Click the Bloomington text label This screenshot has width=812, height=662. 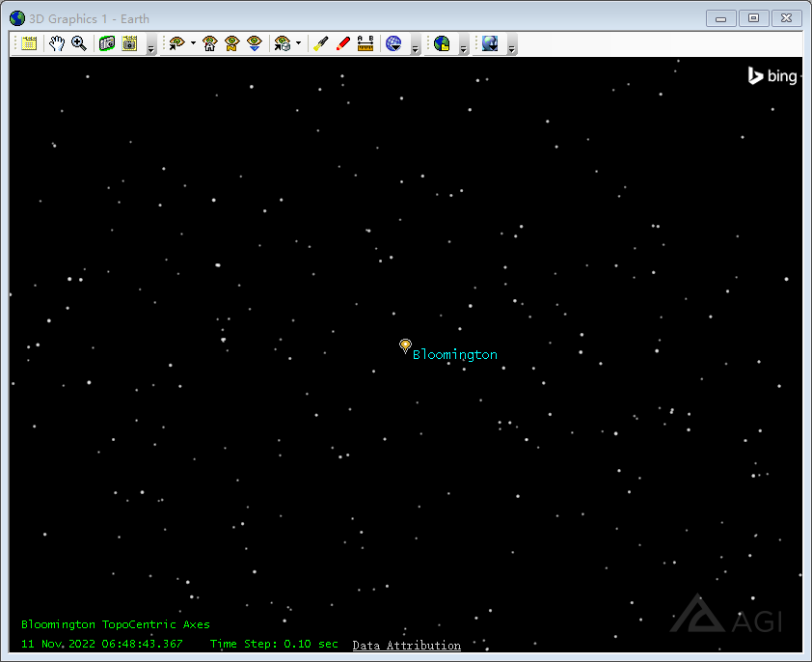coord(455,355)
